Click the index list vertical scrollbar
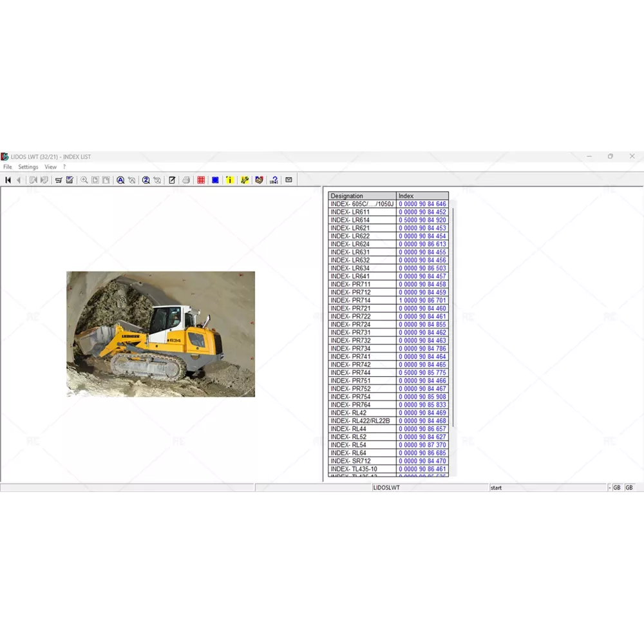The height and width of the screenshot is (644, 644). [453, 316]
